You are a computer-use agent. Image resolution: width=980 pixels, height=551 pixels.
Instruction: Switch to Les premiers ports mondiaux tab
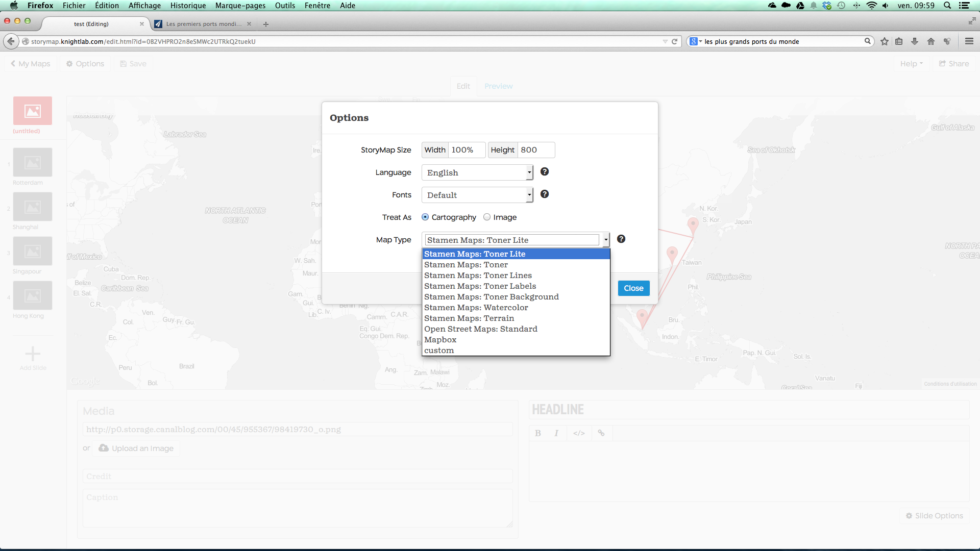click(203, 24)
